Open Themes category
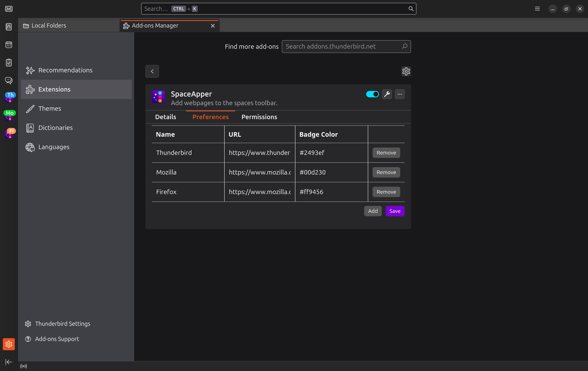The height and width of the screenshot is (371, 588). [77, 109]
